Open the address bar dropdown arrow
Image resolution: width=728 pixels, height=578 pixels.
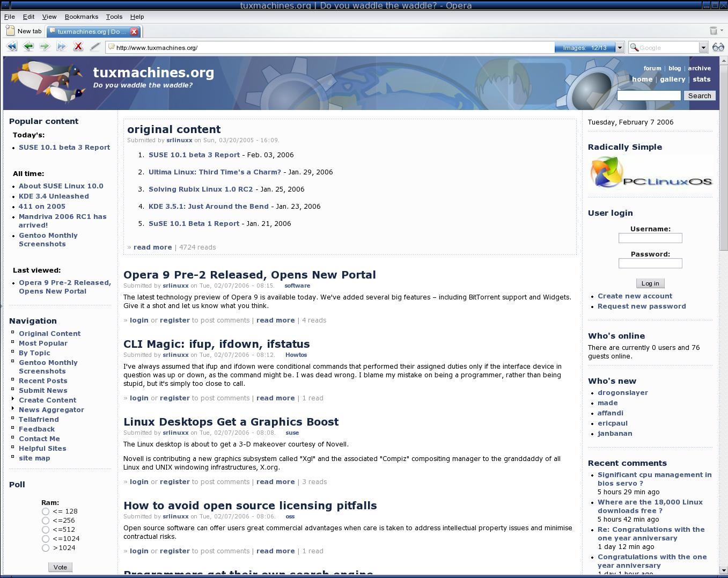pyautogui.click(x=620, y=48)
